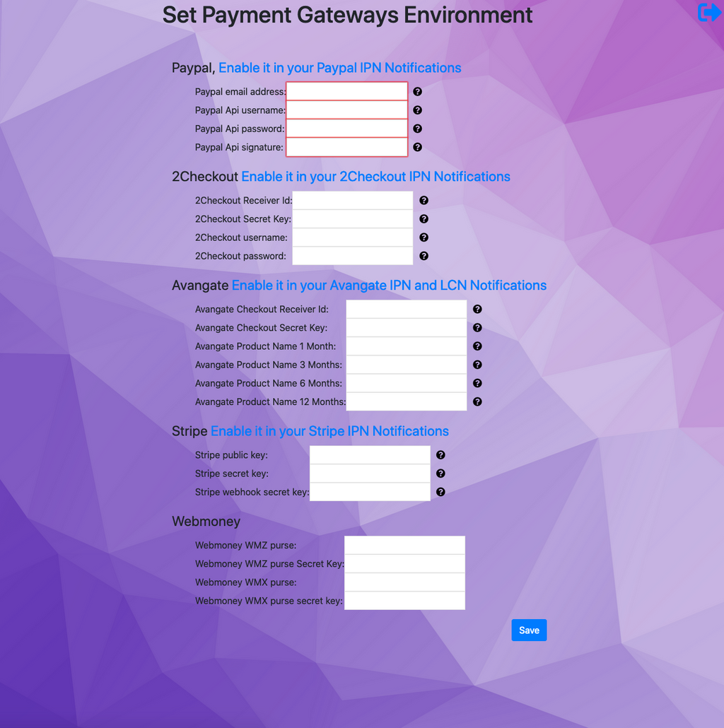
Task: Focus the Stripe secret key field
Action: click(370, 474)
